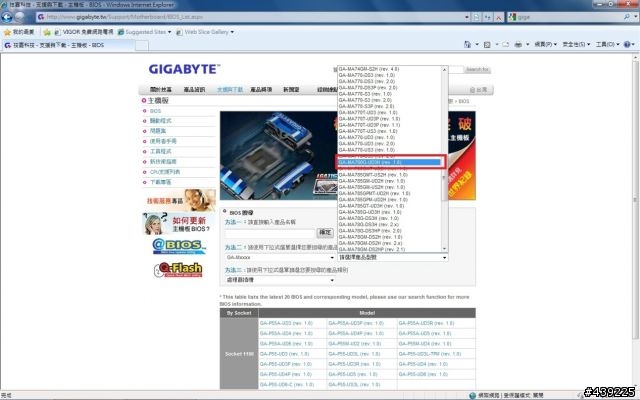The image size is (640, 400).
Task: Open the 產品專區 navigation menu
Action: click(261, 89)
